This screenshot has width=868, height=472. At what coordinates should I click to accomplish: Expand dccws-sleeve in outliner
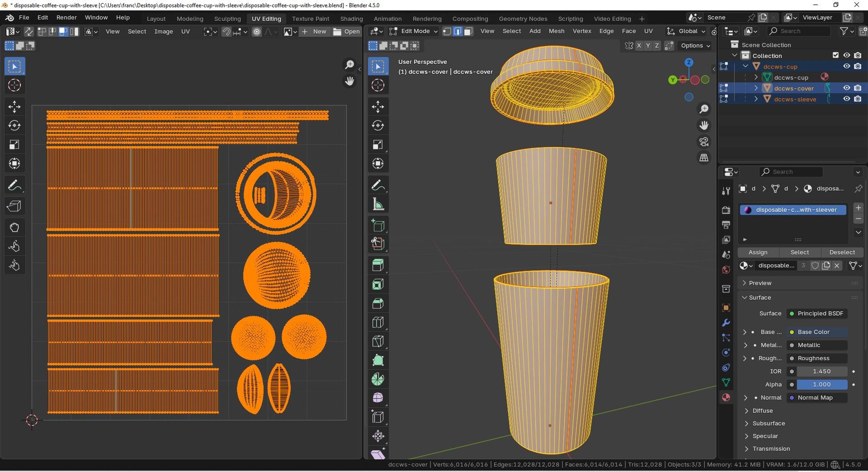click(756, 99)
